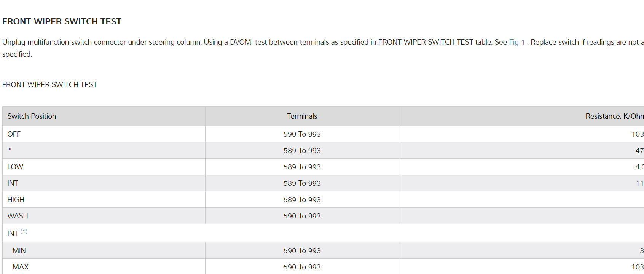644x274 pixels.
Task: Click the Resistance: K/Ohm column header
Action: [614, 116]
